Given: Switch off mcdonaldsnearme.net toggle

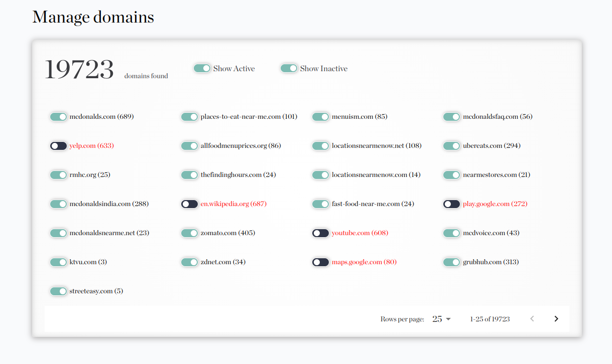Looking at the screenshot, I should tap(58, 233).
